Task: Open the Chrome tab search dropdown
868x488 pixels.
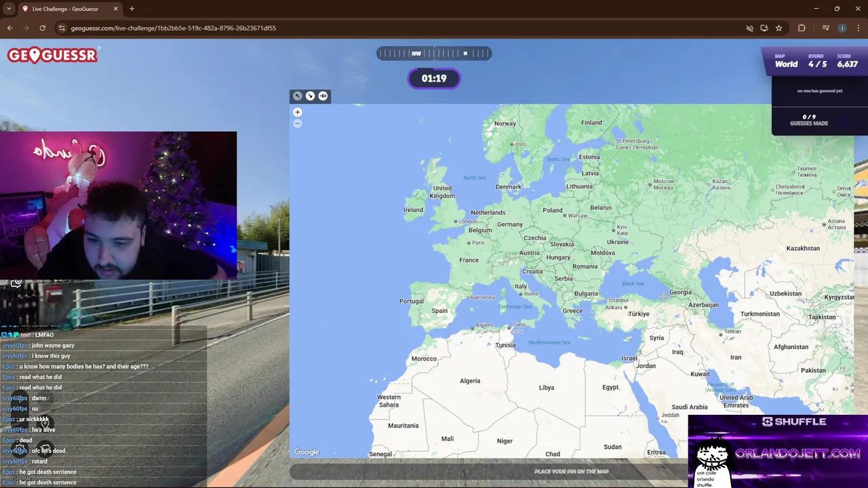Action: tap(9, 9)
